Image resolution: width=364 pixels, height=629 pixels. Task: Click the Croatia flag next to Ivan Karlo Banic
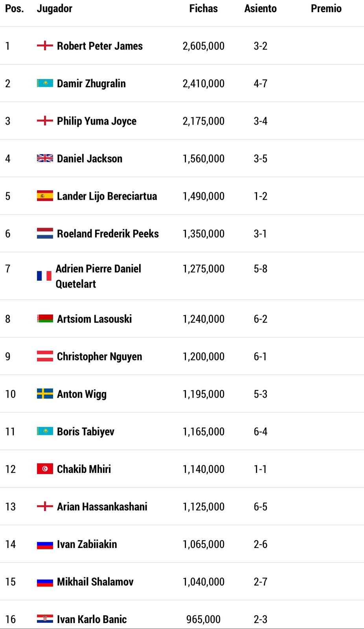45,619
